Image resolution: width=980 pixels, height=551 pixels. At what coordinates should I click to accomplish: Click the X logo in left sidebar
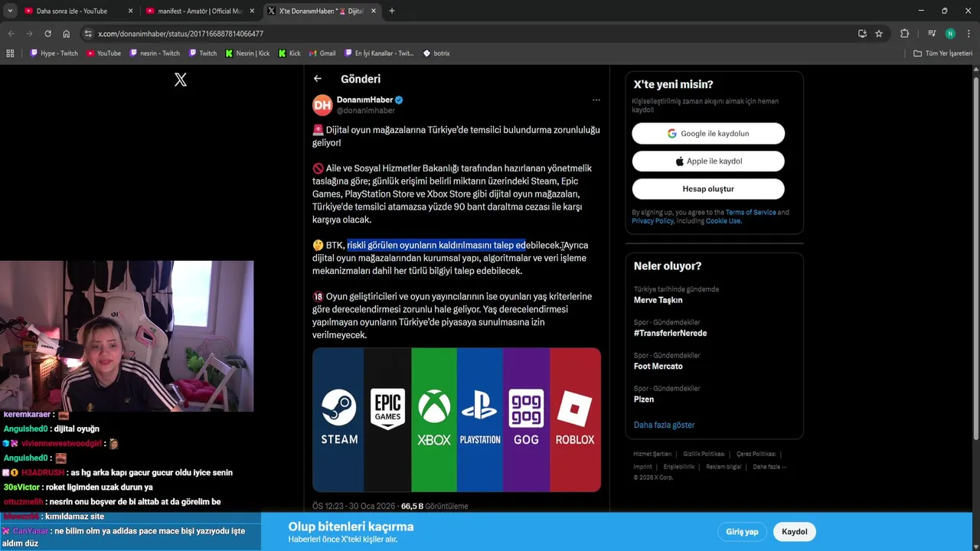tap(181, 80)
